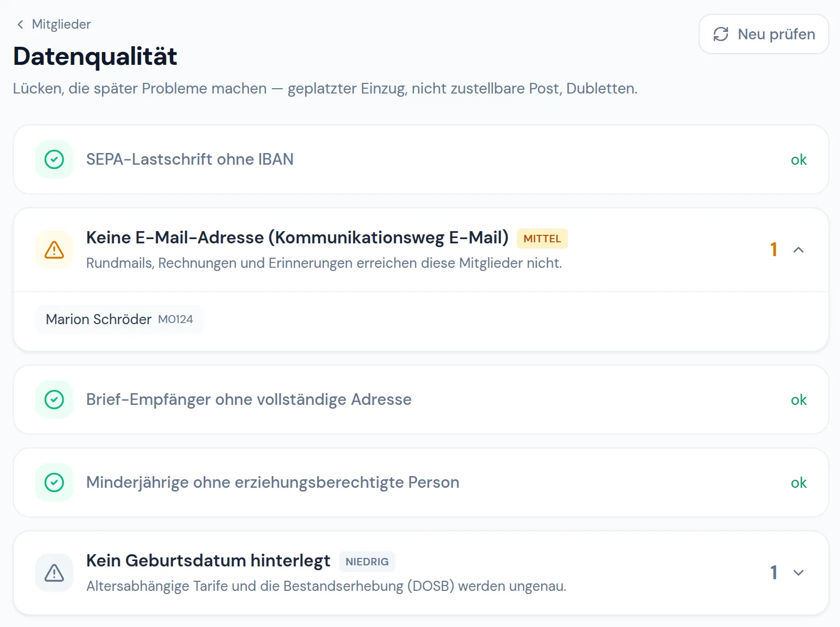
Task: Click SEPA-Lastschrift ohne IBAN row title
Action: click(x=190, y=159)
